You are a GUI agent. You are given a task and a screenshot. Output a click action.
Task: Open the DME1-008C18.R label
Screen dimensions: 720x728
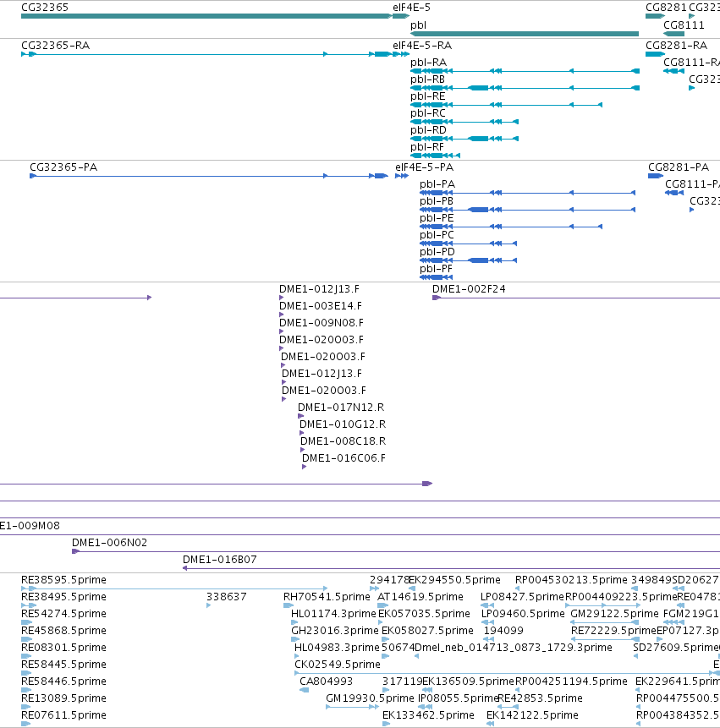coord(344,441)
